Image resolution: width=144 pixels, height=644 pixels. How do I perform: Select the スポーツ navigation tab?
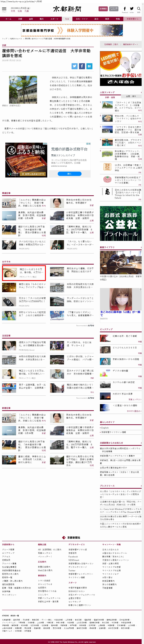pyautogui.click(x=54, y=19)
